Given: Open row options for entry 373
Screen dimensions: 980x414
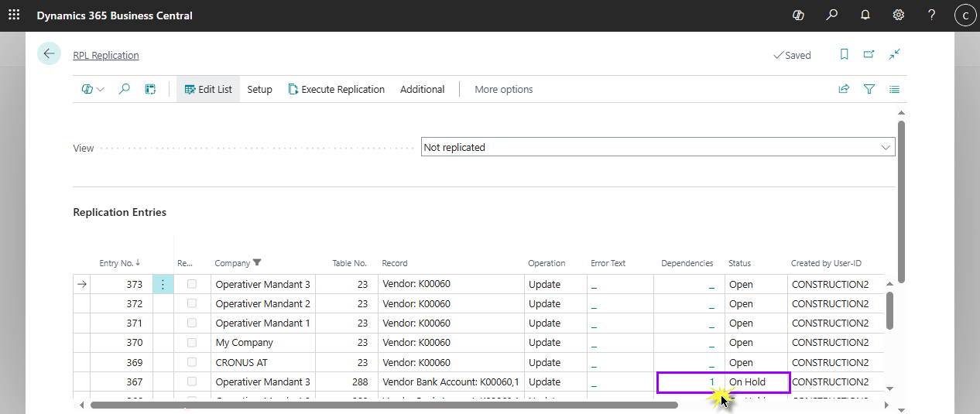Looking at the screenshot, I should point(163,284).
